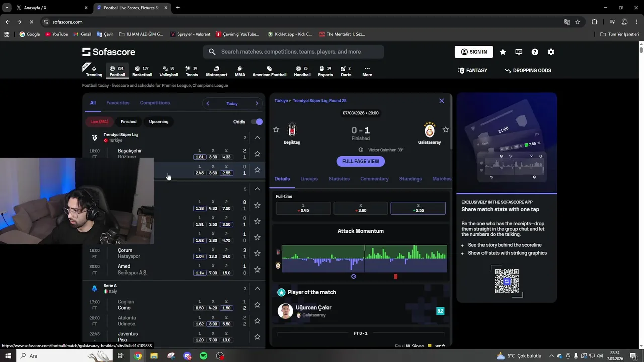644x362 pixels.
Task: Open Spotify from the taskbar
Action: point(204,356)
